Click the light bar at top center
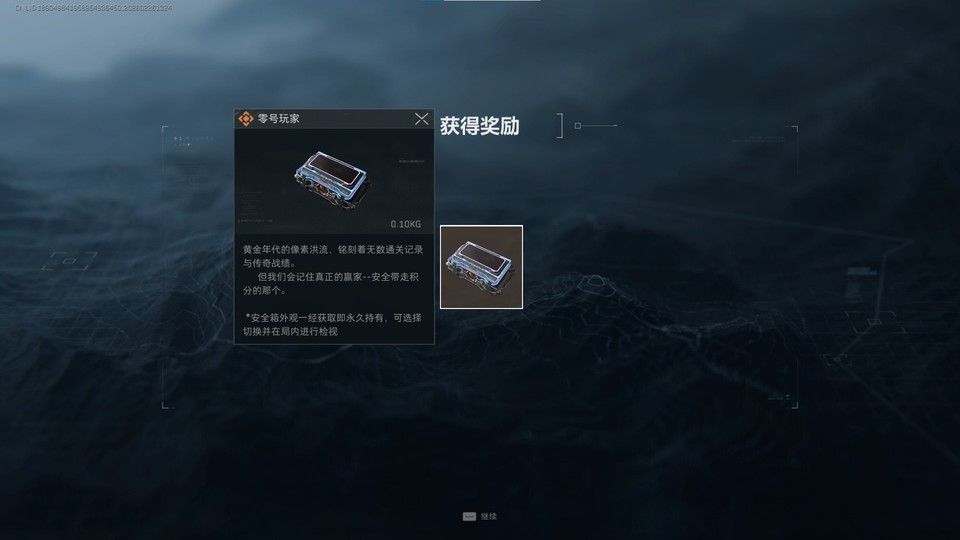This screenshot has width=960, height=540. [x=481, y=1]
